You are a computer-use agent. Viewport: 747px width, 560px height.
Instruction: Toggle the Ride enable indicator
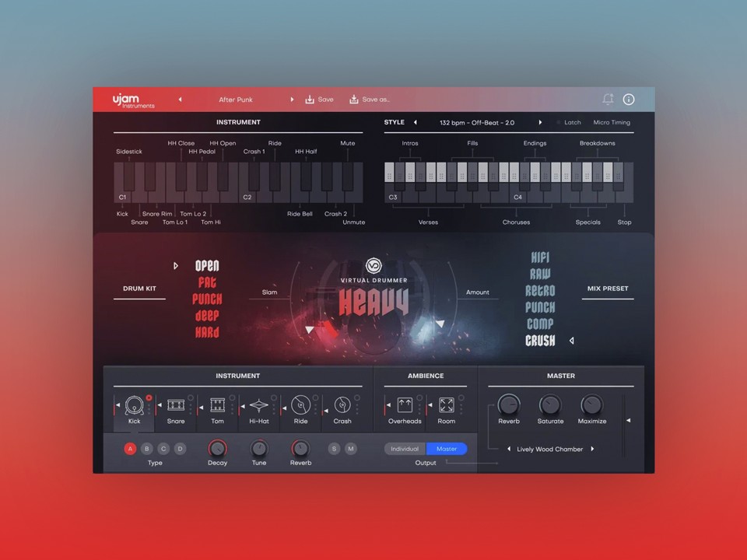(315, 397)
